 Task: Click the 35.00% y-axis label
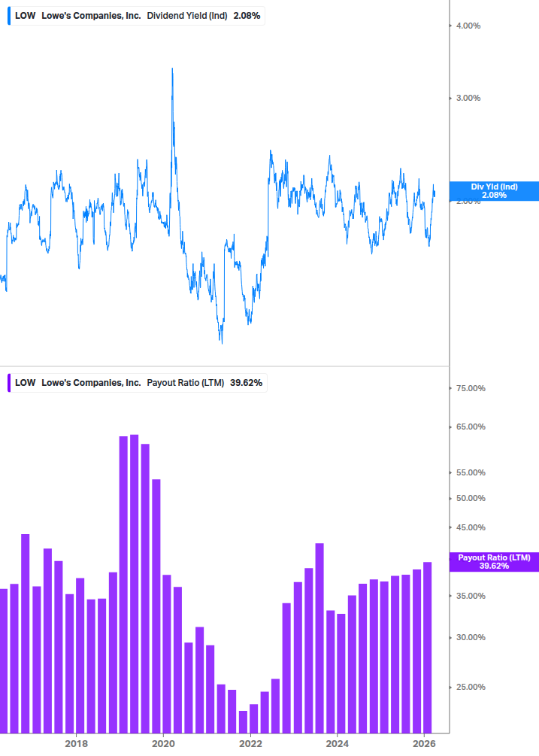471,596
